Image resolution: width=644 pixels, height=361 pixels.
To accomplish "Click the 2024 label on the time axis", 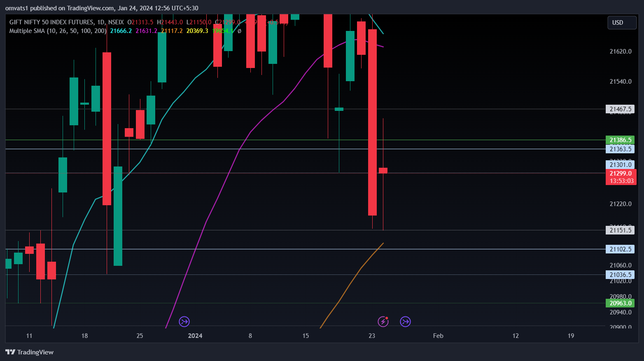I will click(195, 336).
